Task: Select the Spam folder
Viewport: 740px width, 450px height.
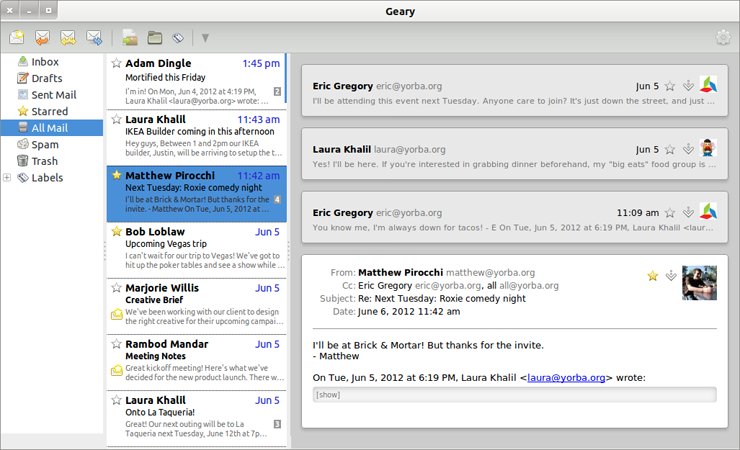Action: [45, 145]
